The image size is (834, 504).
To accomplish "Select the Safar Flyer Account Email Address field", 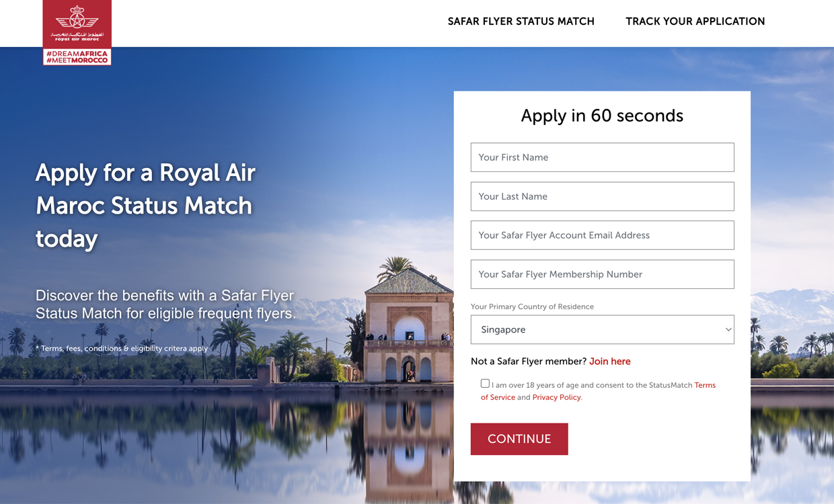I will pyautogui.click(x=602, y=235).
